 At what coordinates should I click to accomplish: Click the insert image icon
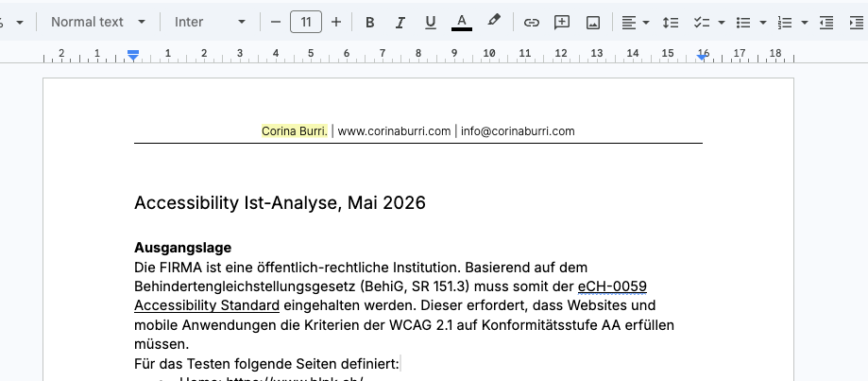point(593,22)
